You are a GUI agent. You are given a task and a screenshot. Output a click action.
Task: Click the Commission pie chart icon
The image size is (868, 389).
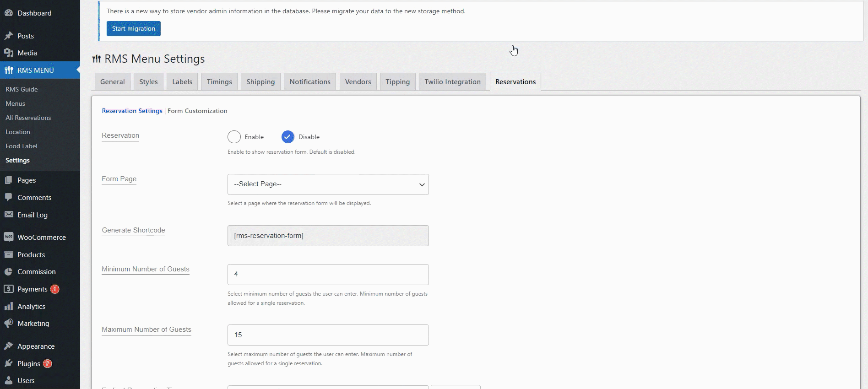[x=9, y=272]
